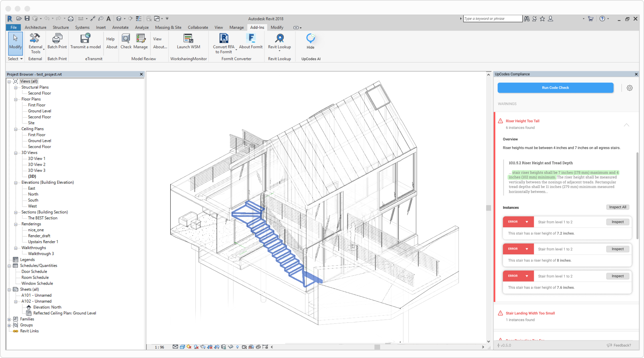This screenshot has height=358, width=644.
Task: Select Reflected Ceiling Plan: Ground Level item
Action: (x=65, y=313)
